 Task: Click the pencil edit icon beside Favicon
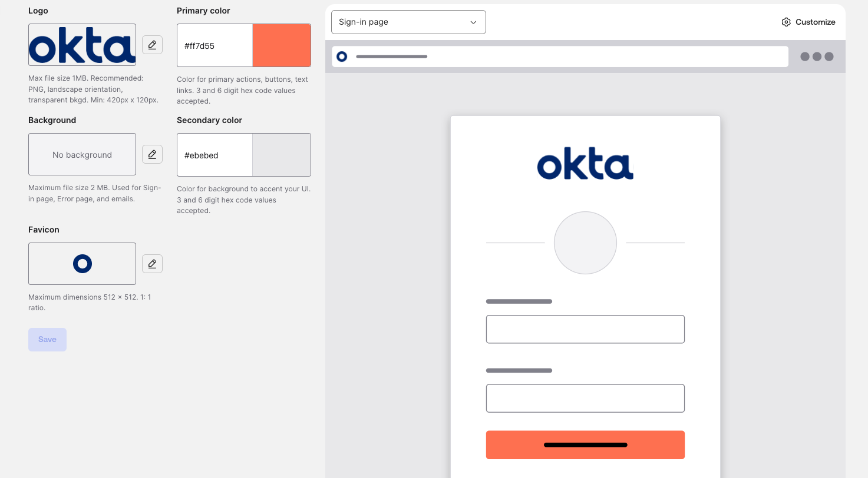point(152,264)
